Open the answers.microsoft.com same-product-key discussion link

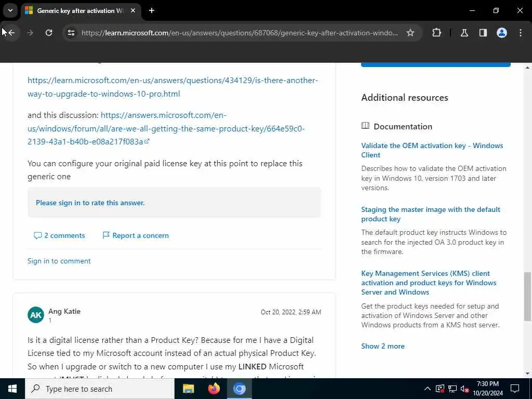pos(166,129)
